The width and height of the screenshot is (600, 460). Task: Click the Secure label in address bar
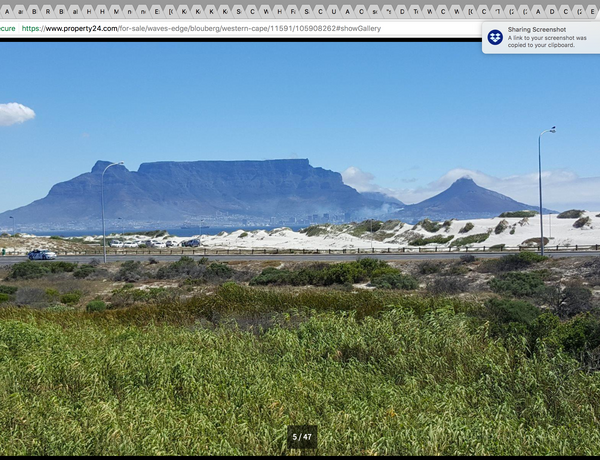[7, 28]
